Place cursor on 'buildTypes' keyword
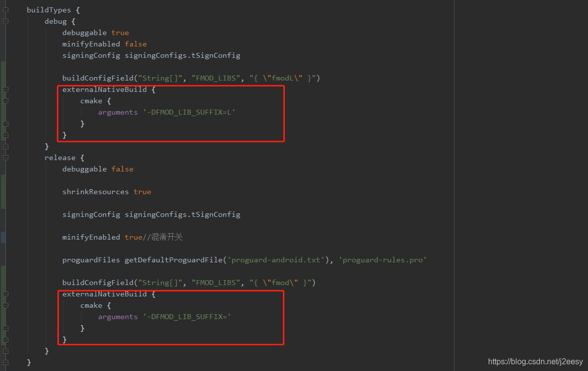588x371 pixels. (49, 10)
